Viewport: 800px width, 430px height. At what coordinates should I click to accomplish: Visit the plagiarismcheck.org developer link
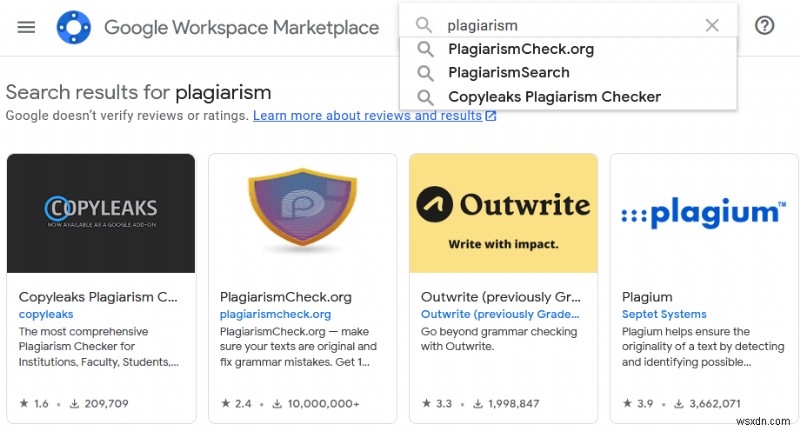tap(276, 314)
